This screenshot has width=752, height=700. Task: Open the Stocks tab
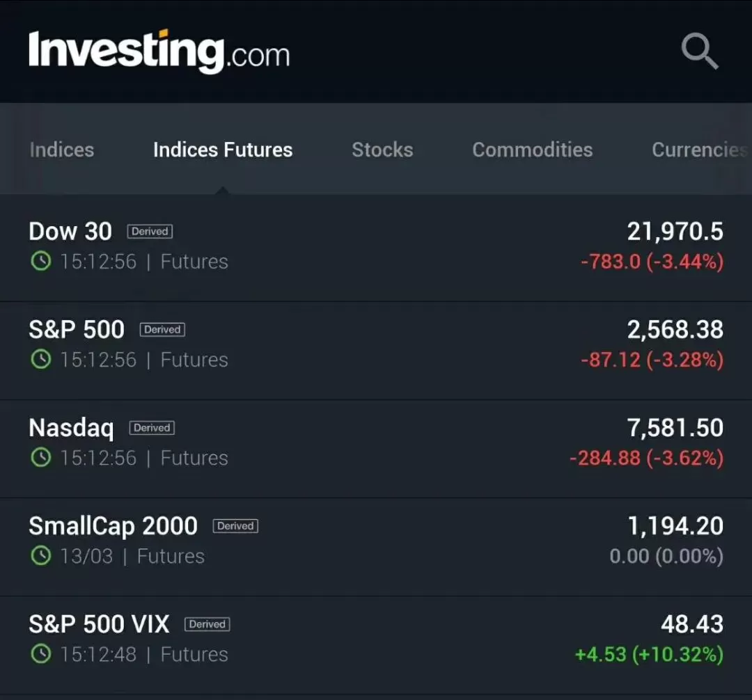pyautogui.click(x=382, y=150)
